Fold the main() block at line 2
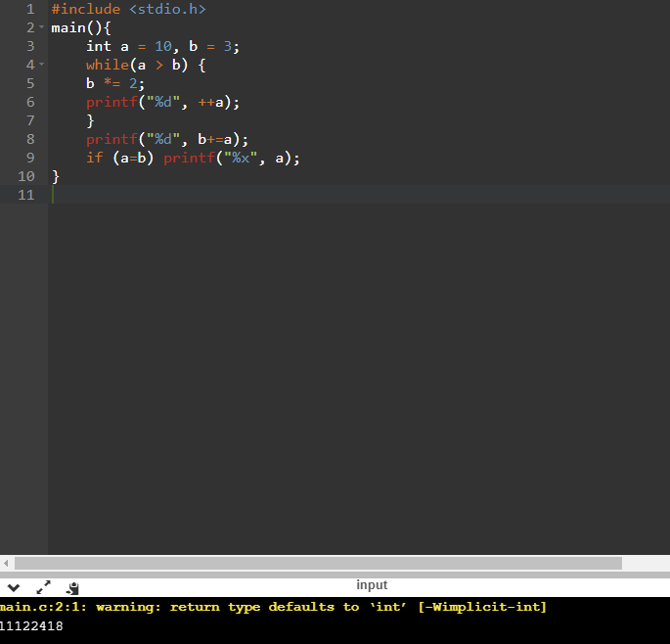Image resolution: width=670 pixels, height=644 pixels. (41, 27)
